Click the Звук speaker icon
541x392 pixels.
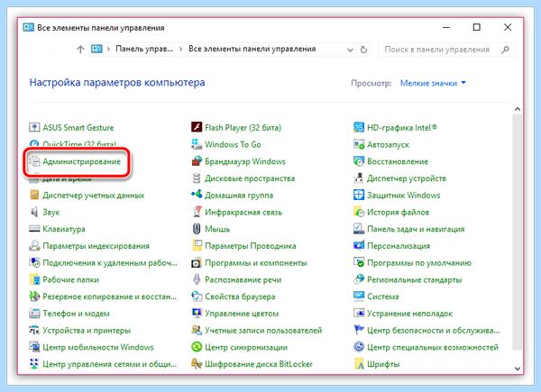point(34,212)
